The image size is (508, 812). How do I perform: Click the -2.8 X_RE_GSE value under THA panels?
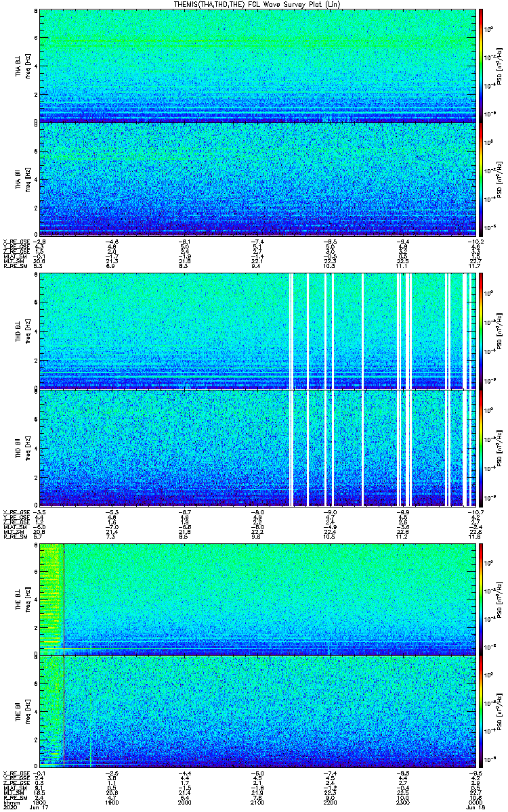click(x=41, y=242)
